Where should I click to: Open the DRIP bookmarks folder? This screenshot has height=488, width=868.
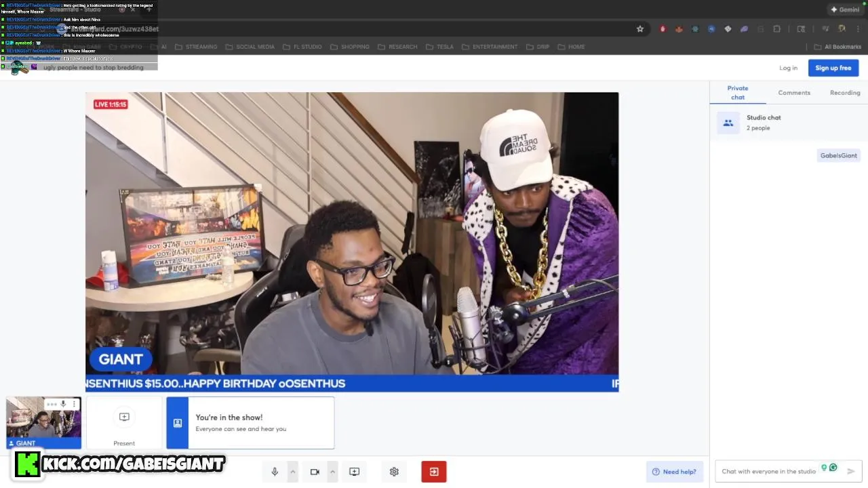[x=537, y=47]
